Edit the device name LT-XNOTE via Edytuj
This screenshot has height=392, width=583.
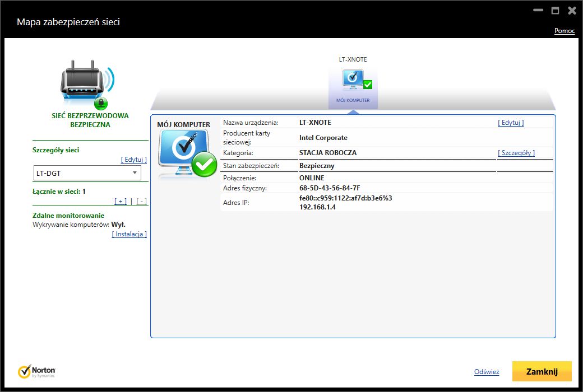pos(511,123)
